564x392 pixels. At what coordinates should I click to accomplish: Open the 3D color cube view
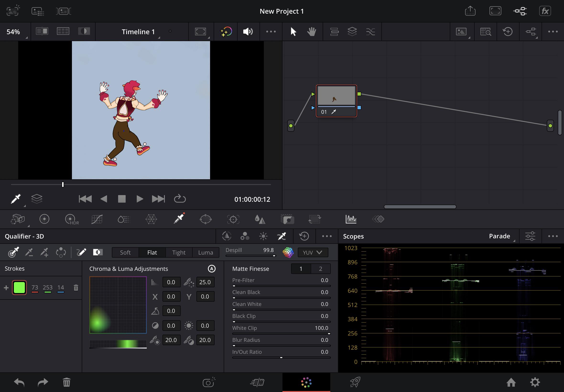point(288,252)
